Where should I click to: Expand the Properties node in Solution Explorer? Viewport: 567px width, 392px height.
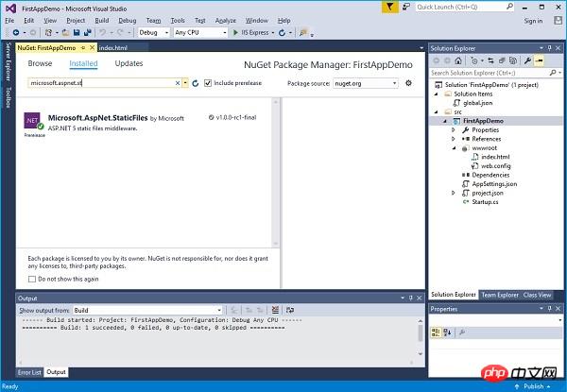pos(454,129)
